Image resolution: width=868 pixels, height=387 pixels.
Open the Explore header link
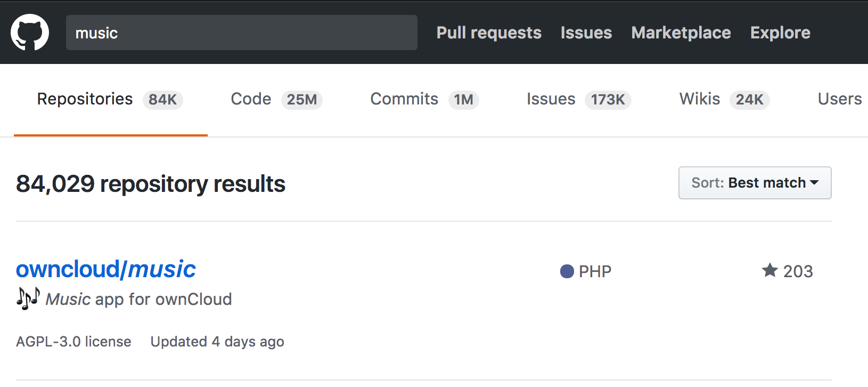click(780, 33)
